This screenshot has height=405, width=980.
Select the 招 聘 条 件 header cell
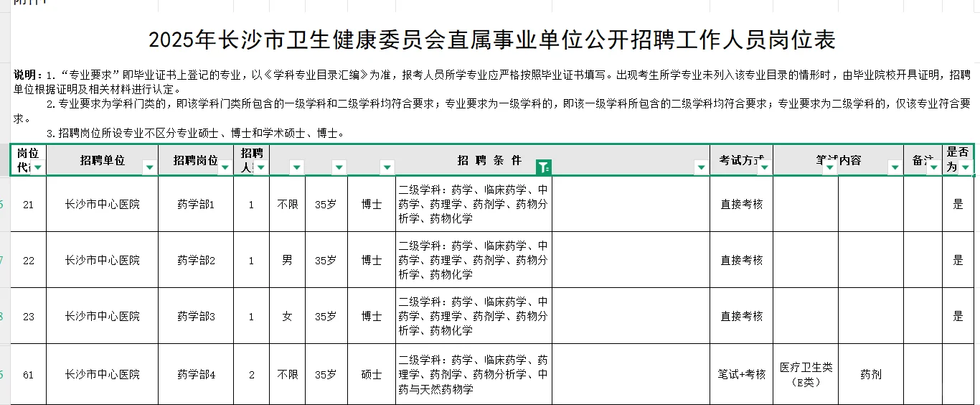[490, 160]
